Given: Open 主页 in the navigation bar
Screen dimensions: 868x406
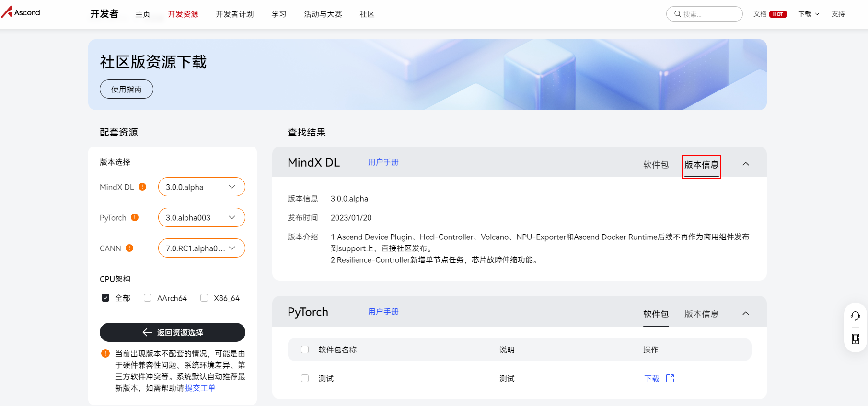Looking at the screenshot, I should pos(143,14).
